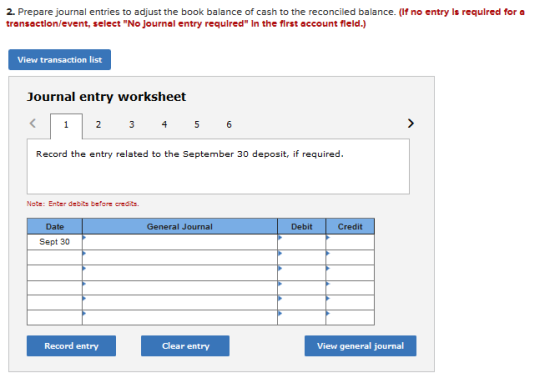Click last row Debit field
Screen dimensions: 560x373
tap(301, 318)
